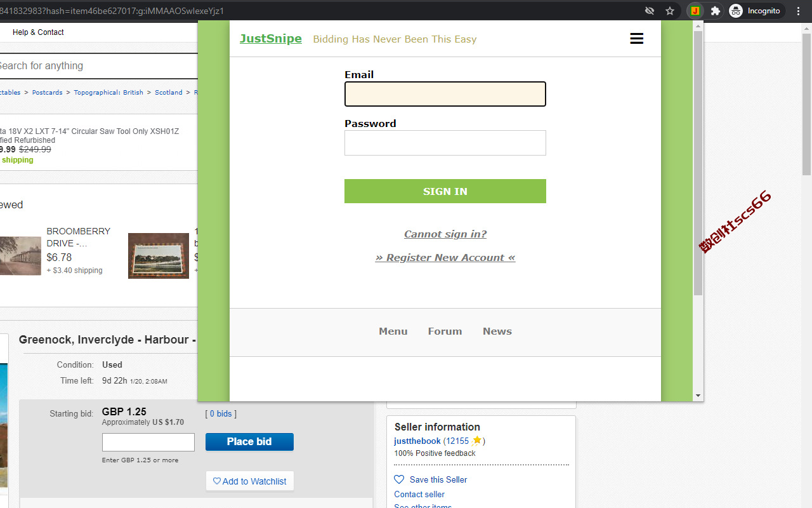This screenshot has height=508, width=812.
Task: Focus the Password input field
Action: click(x=445, y=143)
